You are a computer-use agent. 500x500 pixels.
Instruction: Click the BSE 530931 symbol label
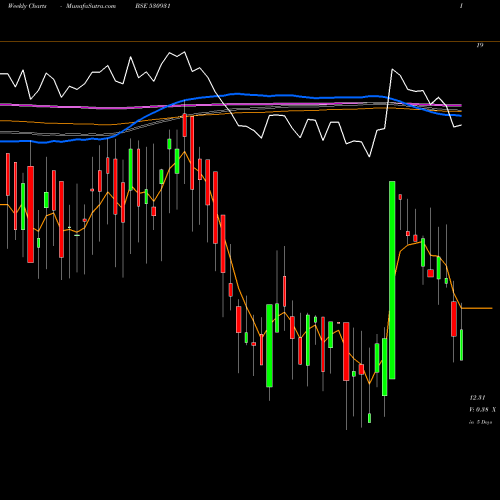[153, 6]
